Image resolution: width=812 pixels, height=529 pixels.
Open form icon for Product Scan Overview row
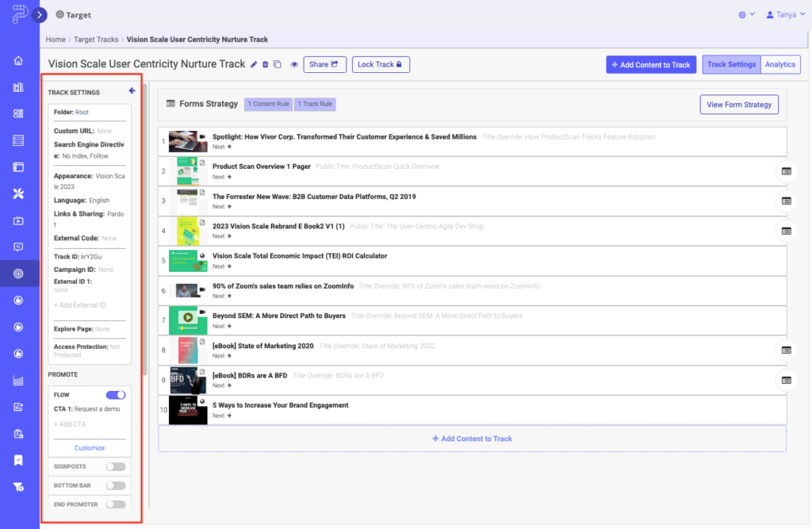click(786, 171)
